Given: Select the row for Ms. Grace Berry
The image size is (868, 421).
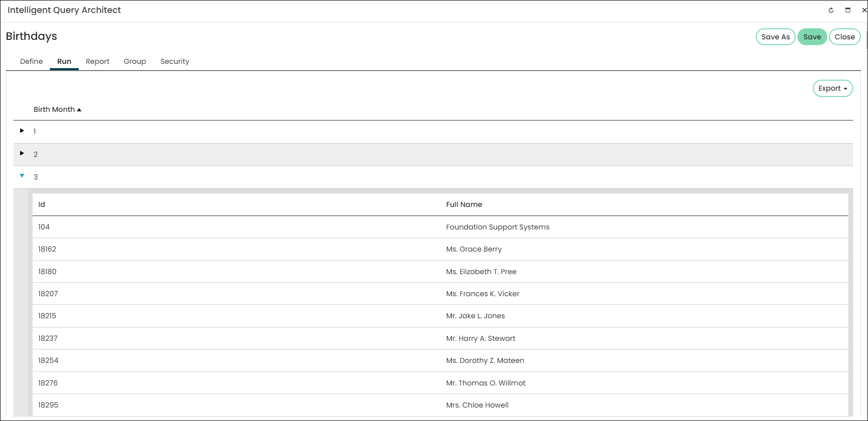Looking at the screenshot, I should 440,249.
